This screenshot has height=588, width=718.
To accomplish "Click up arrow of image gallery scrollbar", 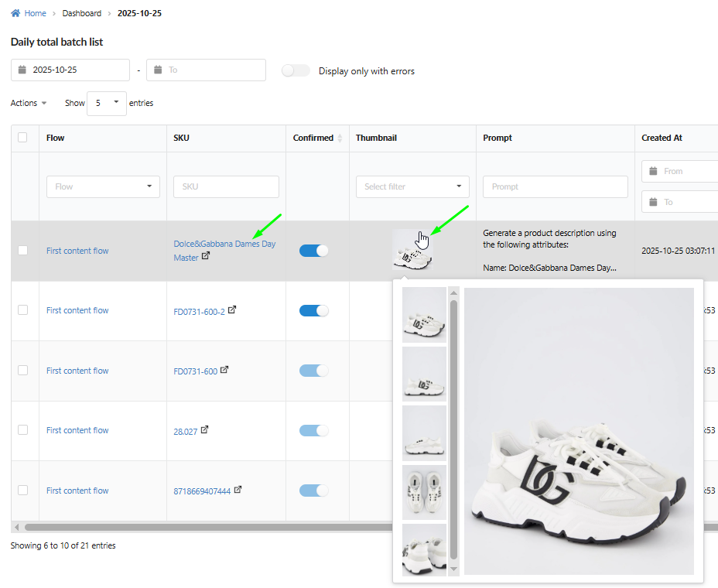I will pos(454,292).
